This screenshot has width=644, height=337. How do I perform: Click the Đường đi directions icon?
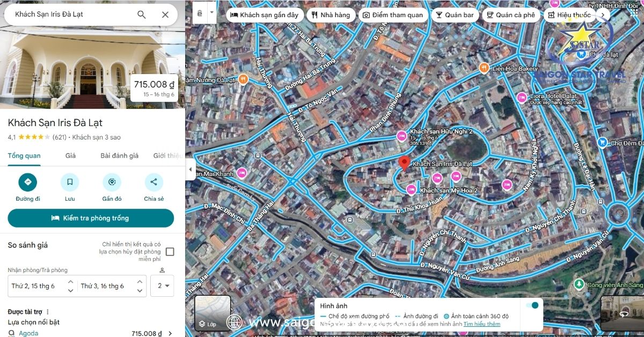coord(28,182)
